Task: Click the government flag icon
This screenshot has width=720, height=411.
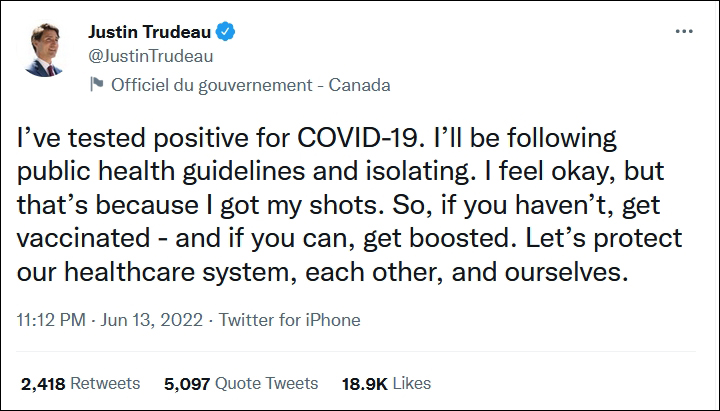Action: pyautogui.click(x=96, y=84)
